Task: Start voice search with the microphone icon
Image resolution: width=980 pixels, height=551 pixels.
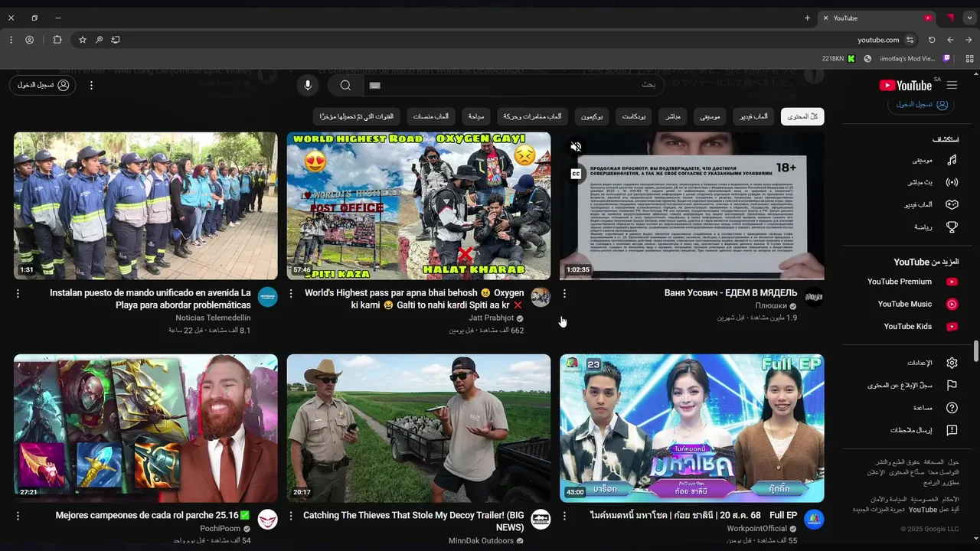Action: point(308,85)
